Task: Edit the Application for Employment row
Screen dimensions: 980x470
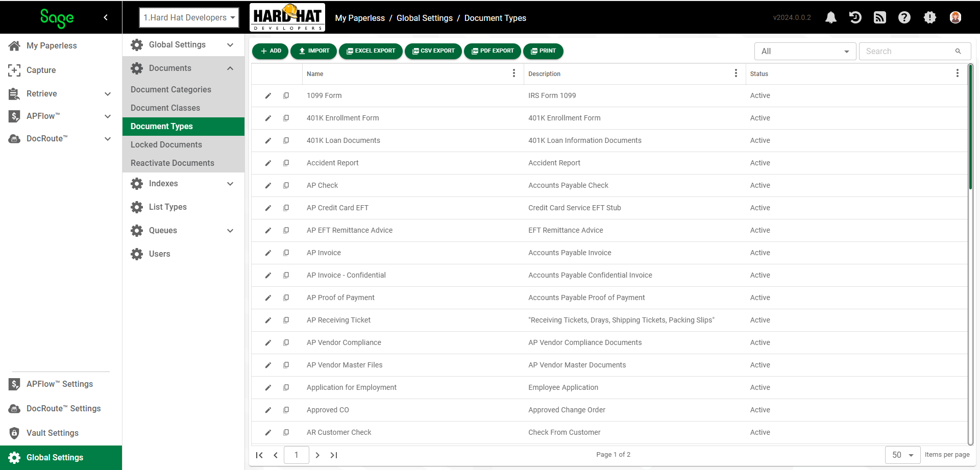Action: (268, 388)
